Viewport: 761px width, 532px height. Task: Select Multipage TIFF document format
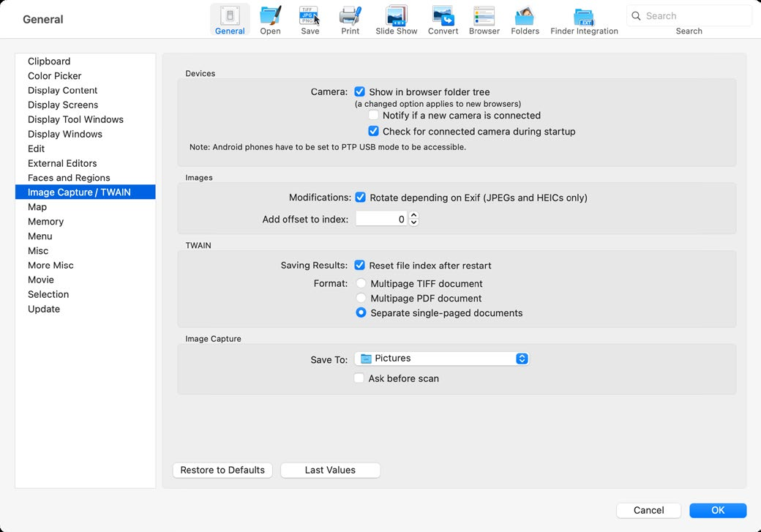point(361,283)
